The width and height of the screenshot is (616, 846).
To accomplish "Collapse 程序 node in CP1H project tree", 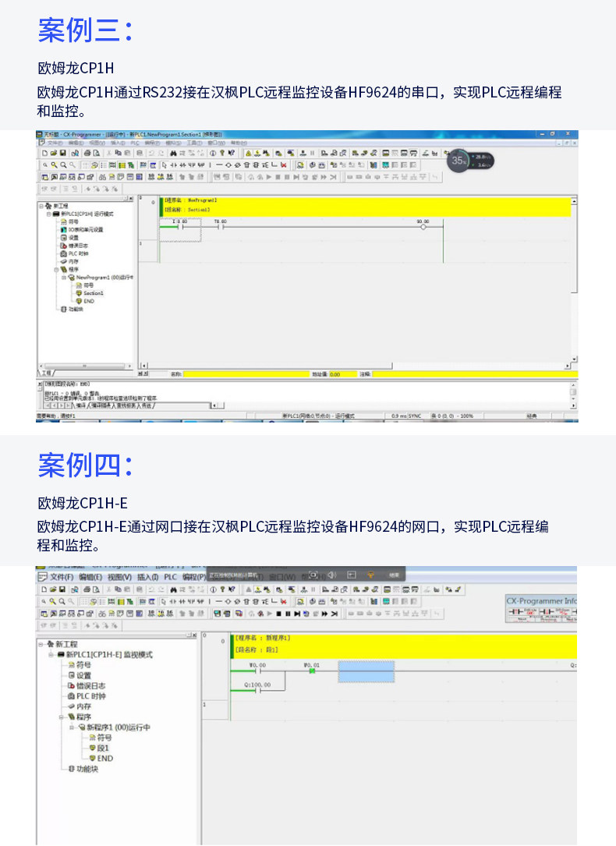I will click(x=56, y=269).
